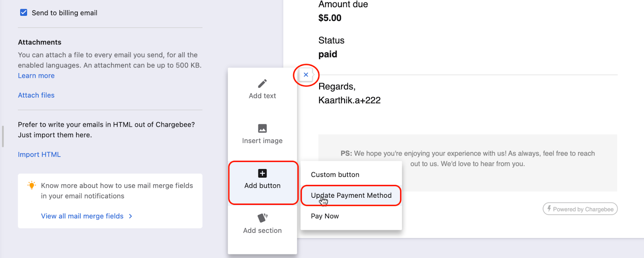Click the chevron next to mail merge fields
This screenshot has width=644, height=258.
click(130, 216)
